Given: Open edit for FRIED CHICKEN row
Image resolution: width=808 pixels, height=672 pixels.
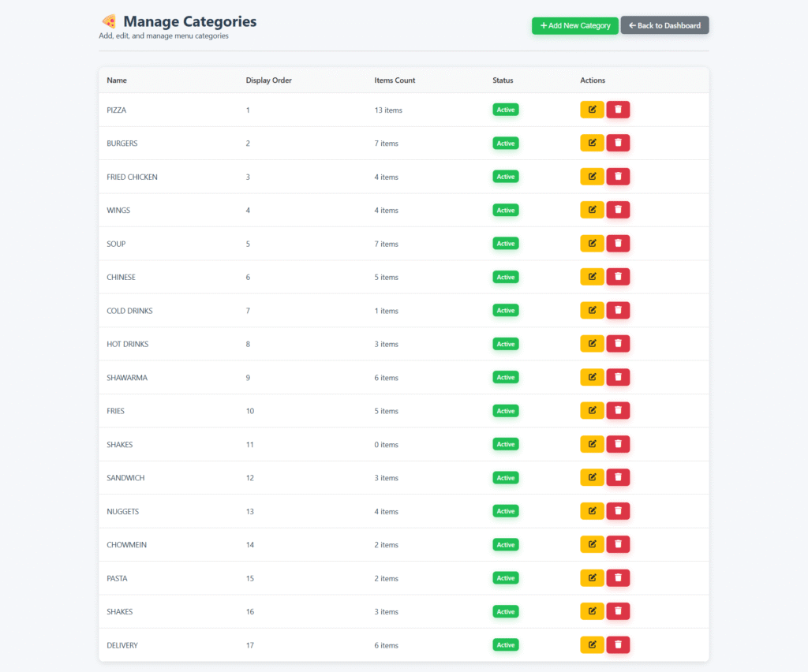Looking at the screenshot, I should click(592, 177).
